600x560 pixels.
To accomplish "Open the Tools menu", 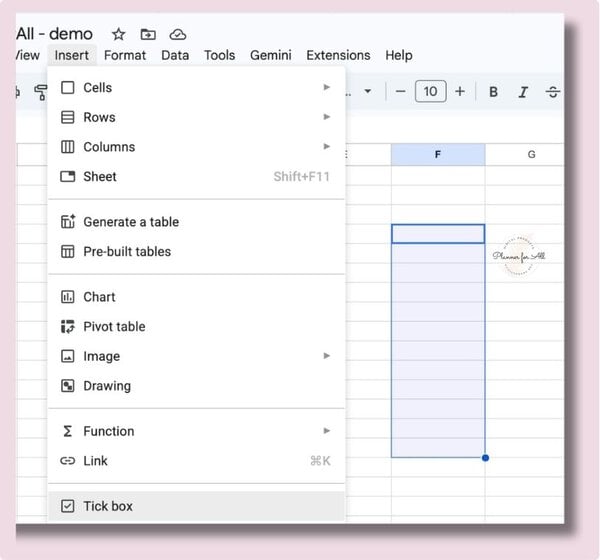I will (219, 56).
